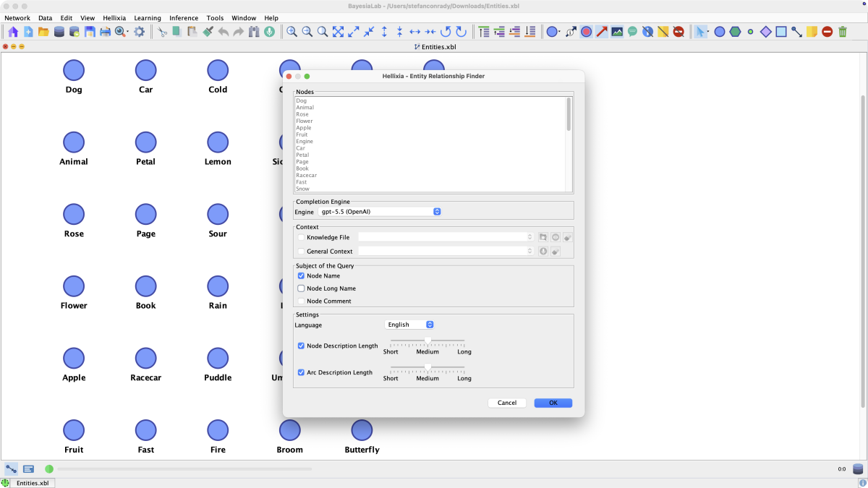Click the Home icon in the toolbar
This screenshot has width=868, height=488.
click(x=13, y=32)
